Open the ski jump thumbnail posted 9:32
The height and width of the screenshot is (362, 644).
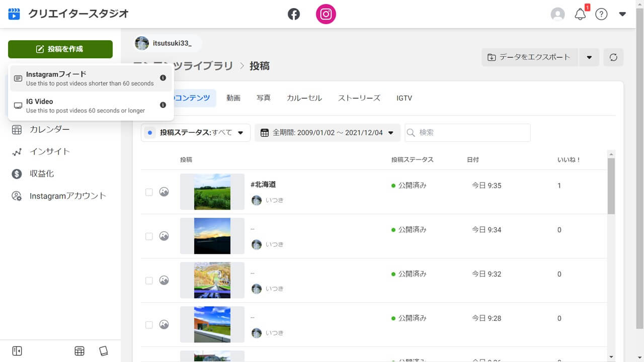coord(212,281)
